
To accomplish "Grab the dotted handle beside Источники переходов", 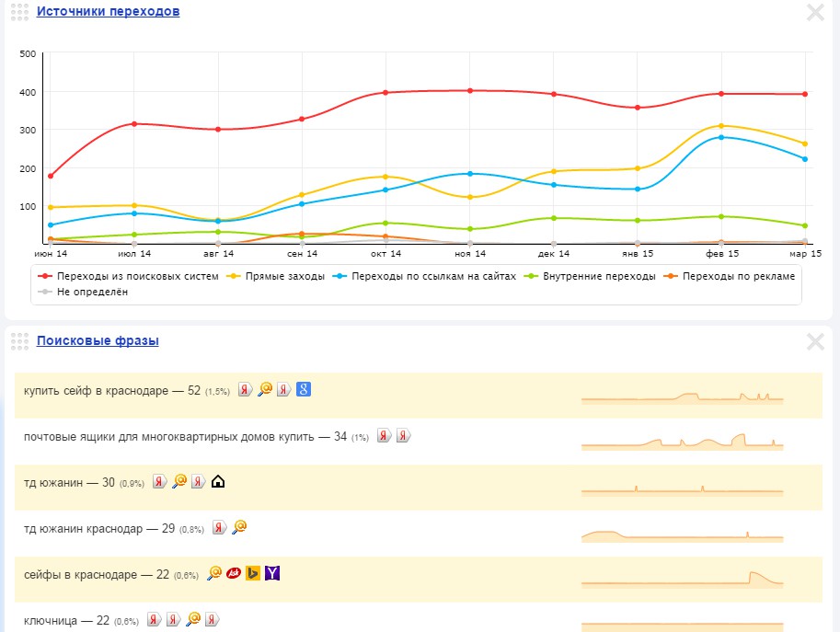I will [20, 11].
